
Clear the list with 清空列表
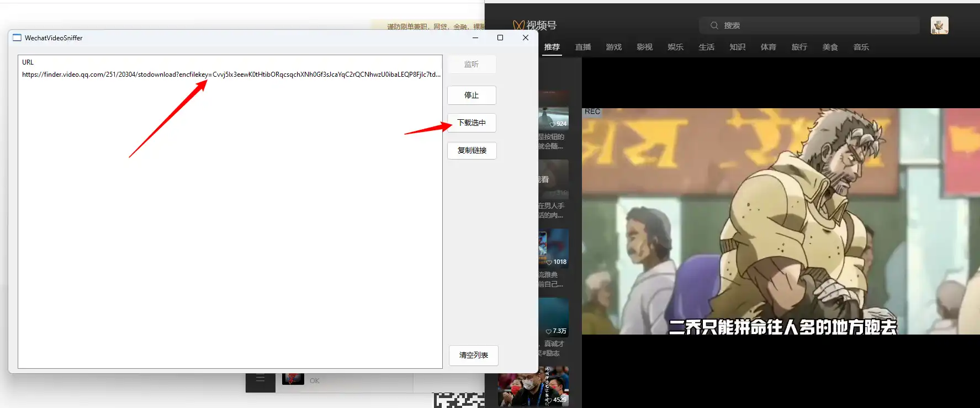click(473, 355)
